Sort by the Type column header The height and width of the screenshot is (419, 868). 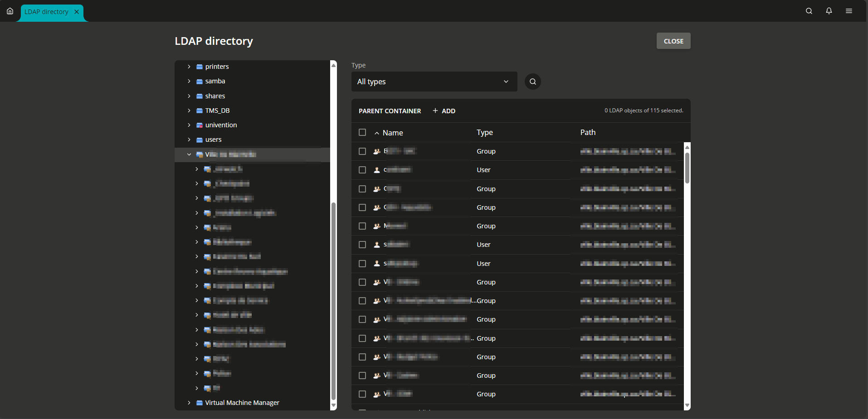485,132
